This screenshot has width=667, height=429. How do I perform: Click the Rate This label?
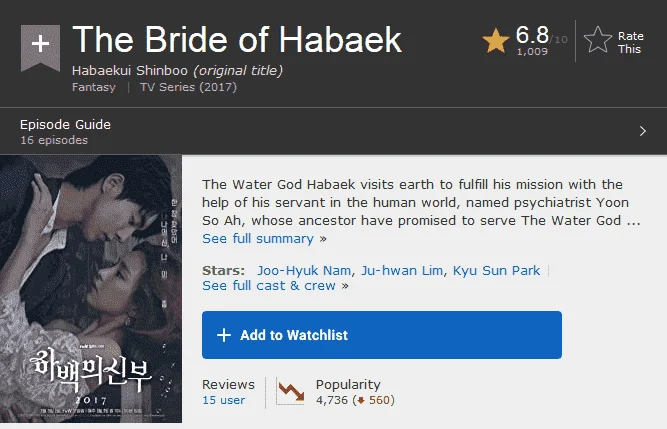coord(630,43)
